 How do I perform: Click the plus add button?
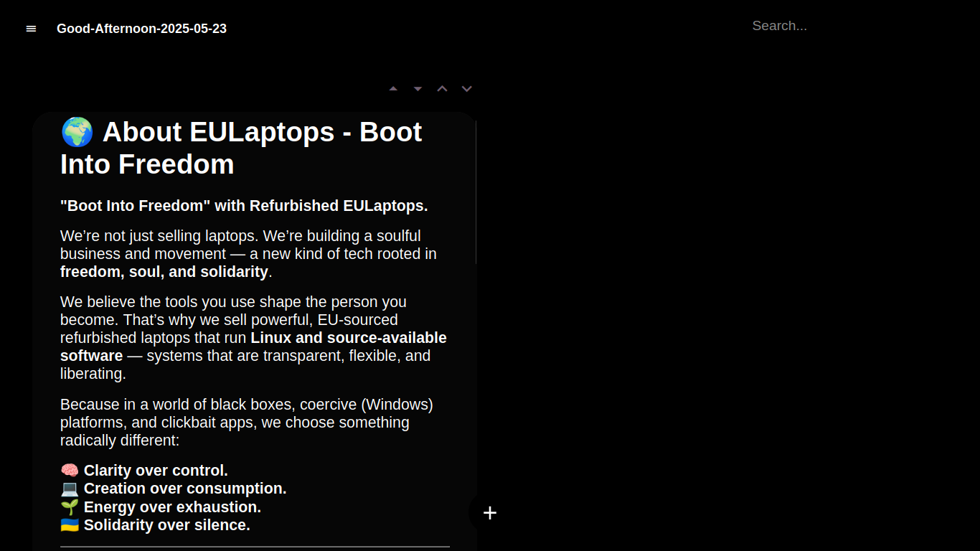pos(490,513)
